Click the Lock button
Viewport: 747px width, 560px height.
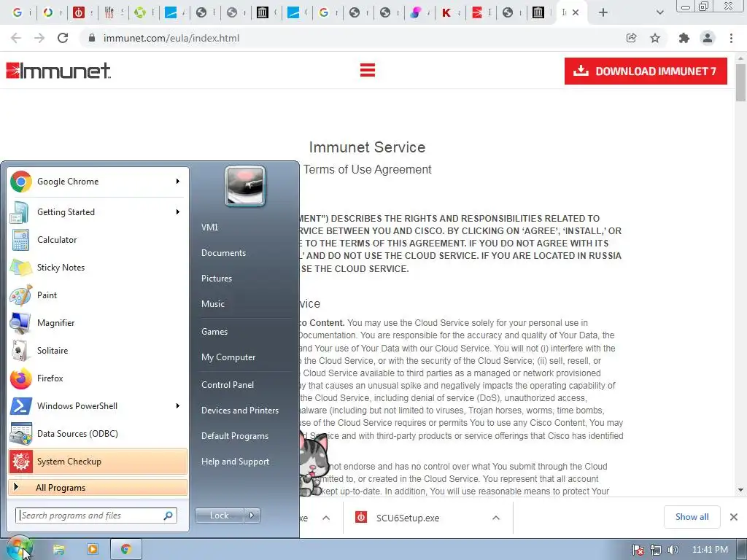pyautogui.click(x=219, y=516)
